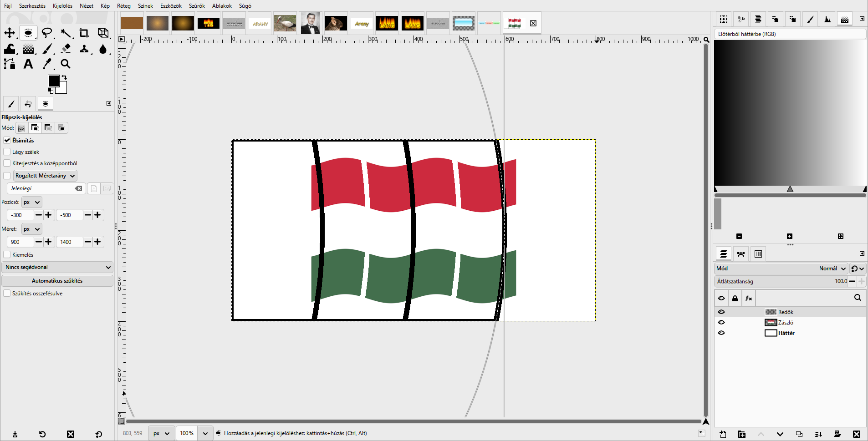Enable Kiterjesztés a középpontból checkbox
Image resolution: width=868 pixels, height=441 pixels.
point(7,163)
